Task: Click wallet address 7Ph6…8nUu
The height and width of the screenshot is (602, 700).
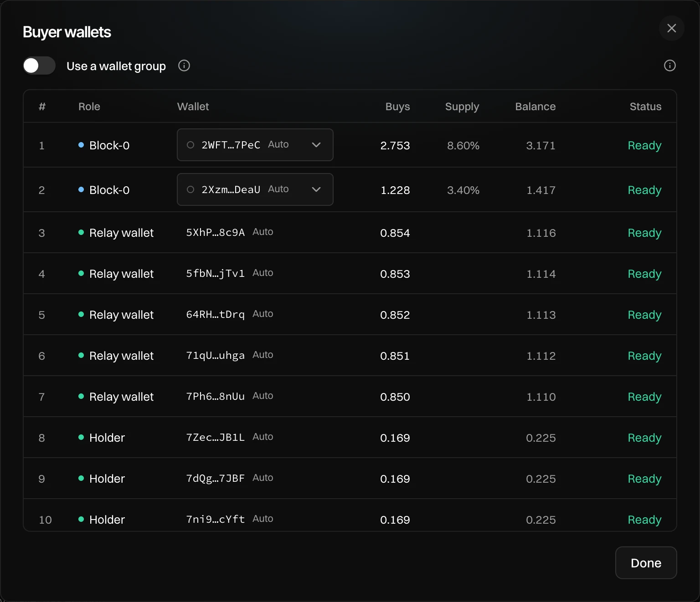Action: pyautogui.click(x=215, y=396)
